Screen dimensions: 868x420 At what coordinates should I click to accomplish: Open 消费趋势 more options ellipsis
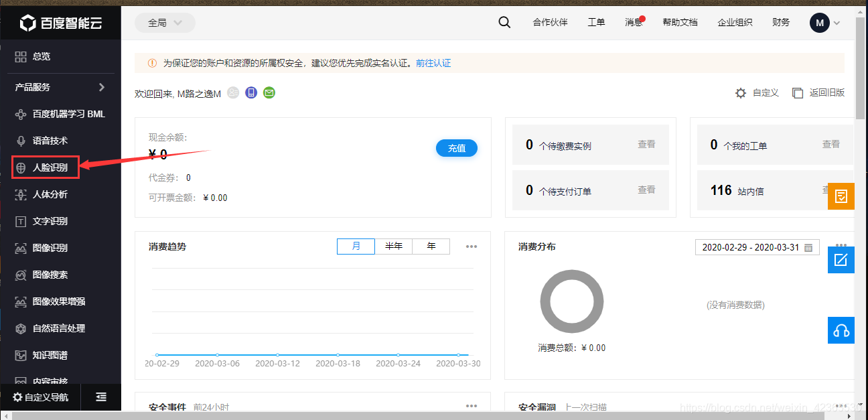[x=472, y=247]
